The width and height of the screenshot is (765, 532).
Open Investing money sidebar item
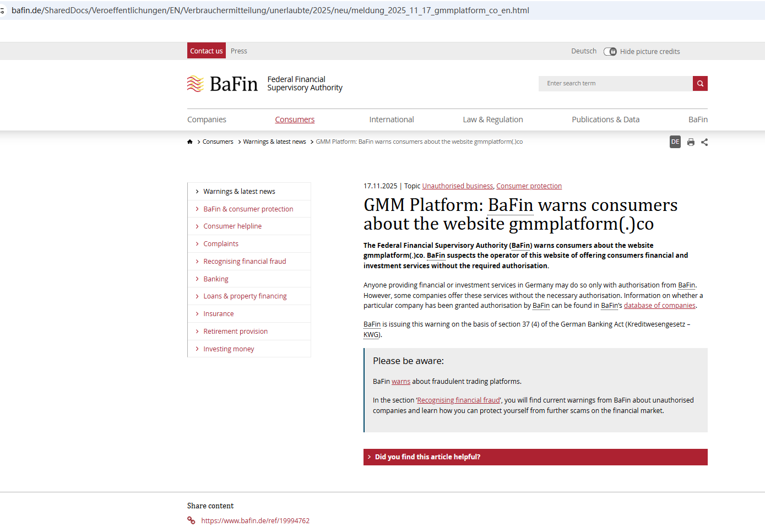point(229,349)
